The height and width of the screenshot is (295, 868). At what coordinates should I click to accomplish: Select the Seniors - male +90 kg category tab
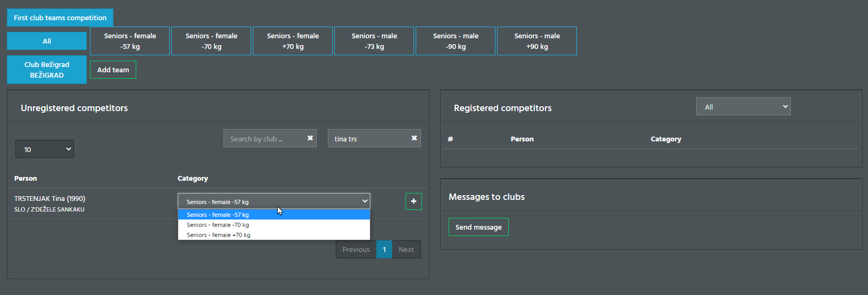537,41
